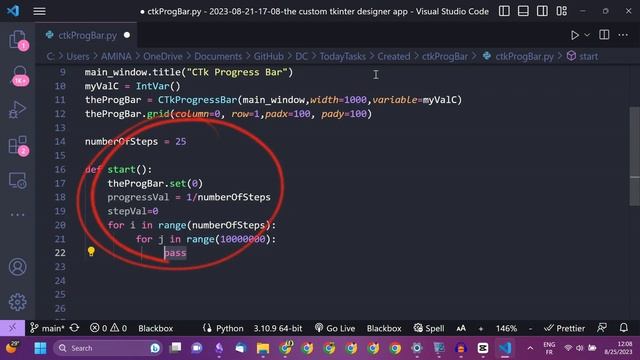Click on the IntVar() call on line 10
This screenshot has height=360, width=640.
[158, 86]
